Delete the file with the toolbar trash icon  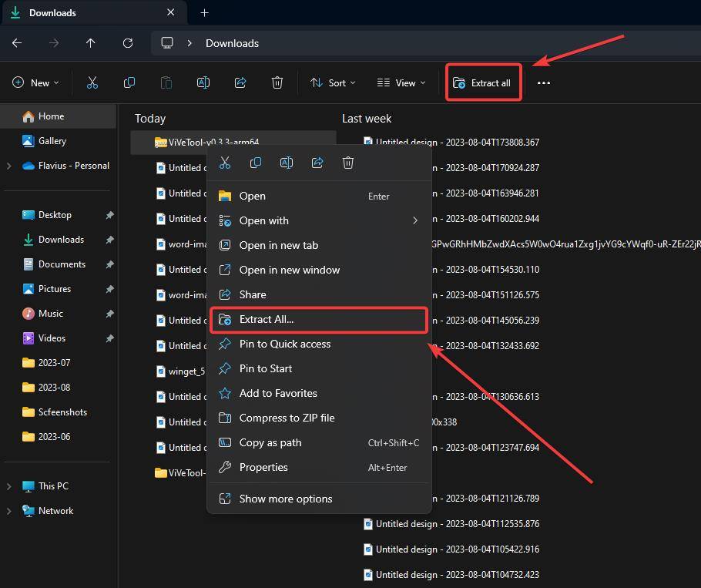point(277,82)
